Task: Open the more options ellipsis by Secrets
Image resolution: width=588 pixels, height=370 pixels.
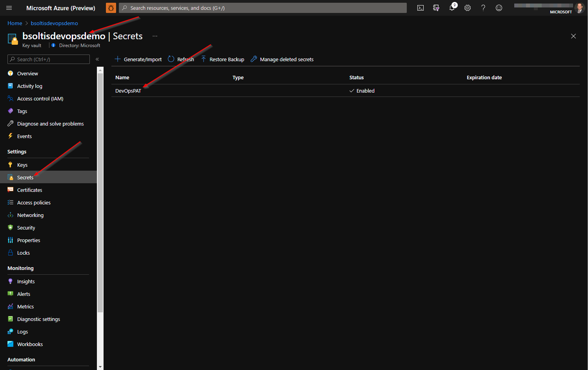Action: tap(155, 36)
